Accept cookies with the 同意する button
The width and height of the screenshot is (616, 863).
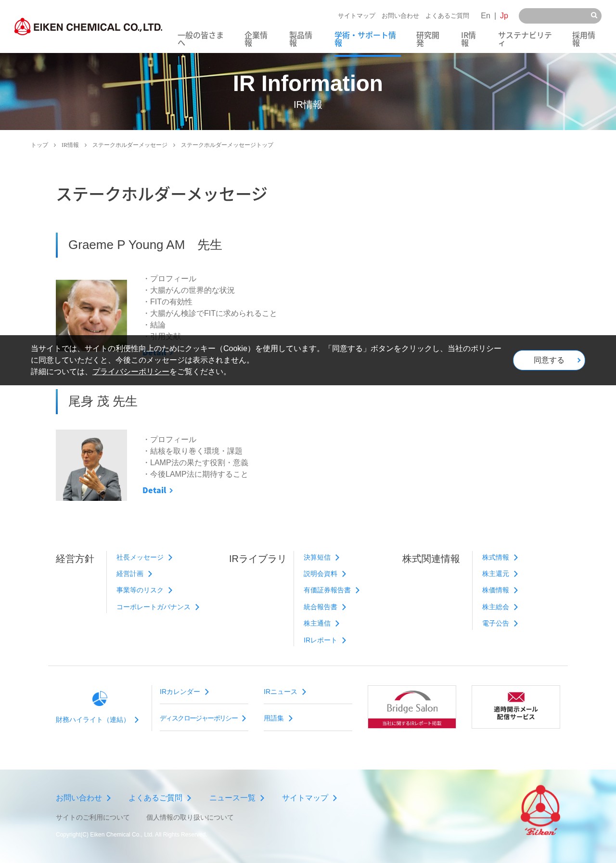pyautogui.click(x=549, y=360)
